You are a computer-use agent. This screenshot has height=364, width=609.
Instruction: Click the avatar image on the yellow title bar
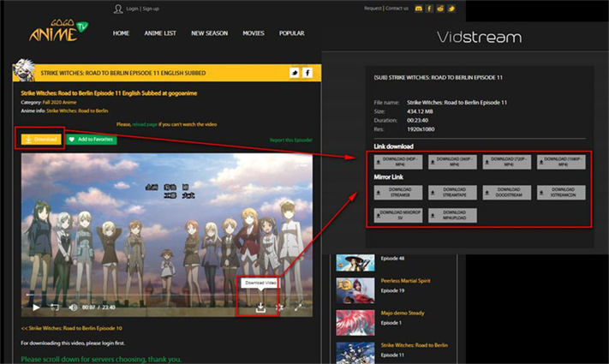point(24,70)
